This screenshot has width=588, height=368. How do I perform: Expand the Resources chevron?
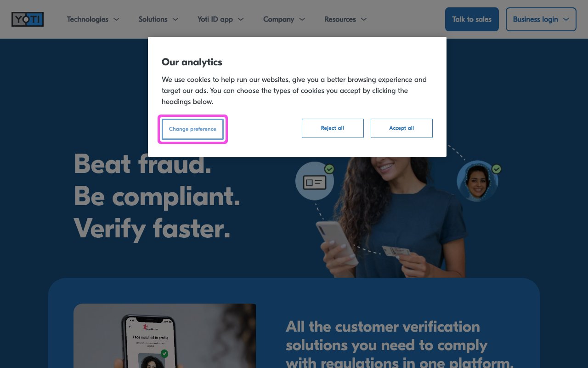tap(363, 19)
